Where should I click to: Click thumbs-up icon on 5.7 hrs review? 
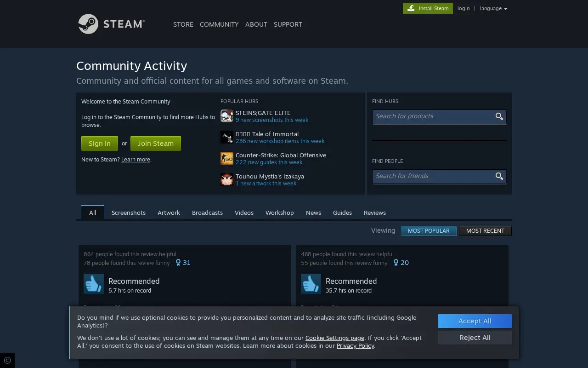tap(94, 284)
